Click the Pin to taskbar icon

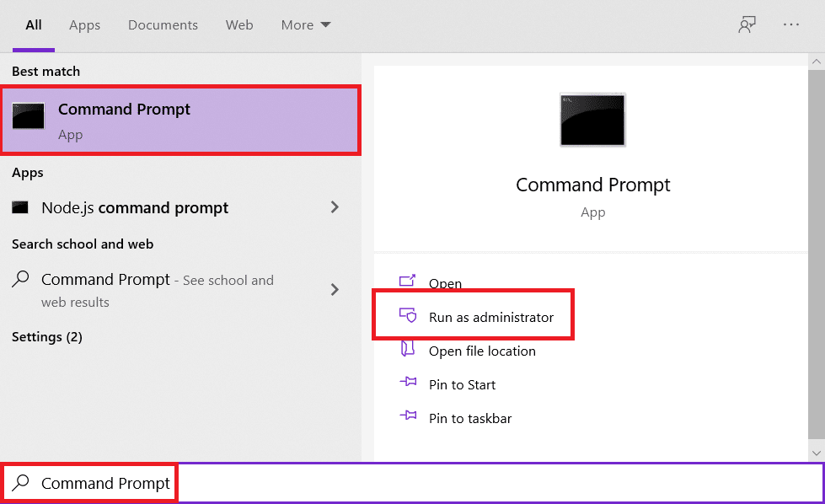[x=408, y=418]
